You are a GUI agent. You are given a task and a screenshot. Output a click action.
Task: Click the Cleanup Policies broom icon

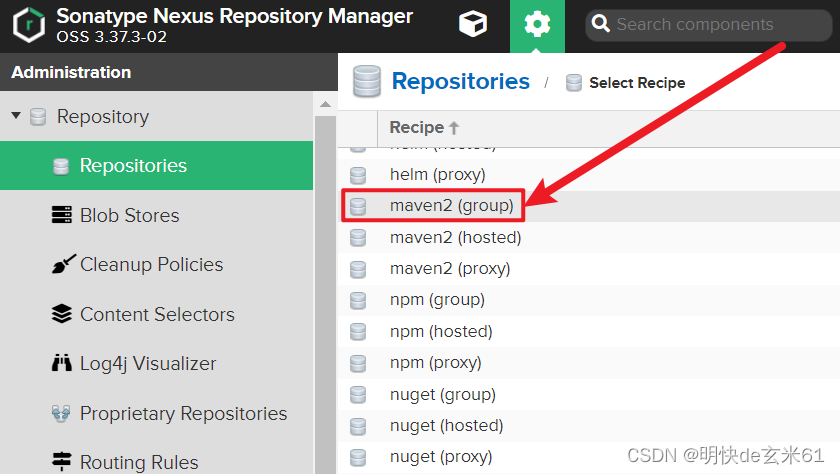click(x=64, y=264)
